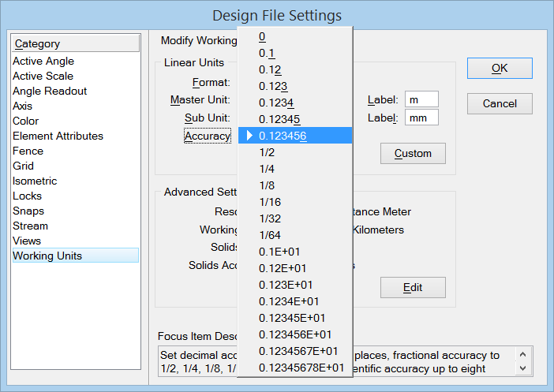Click the OK button
Image resolution: width=554 pixels, height=392 pixels.
tap(500, 68)
